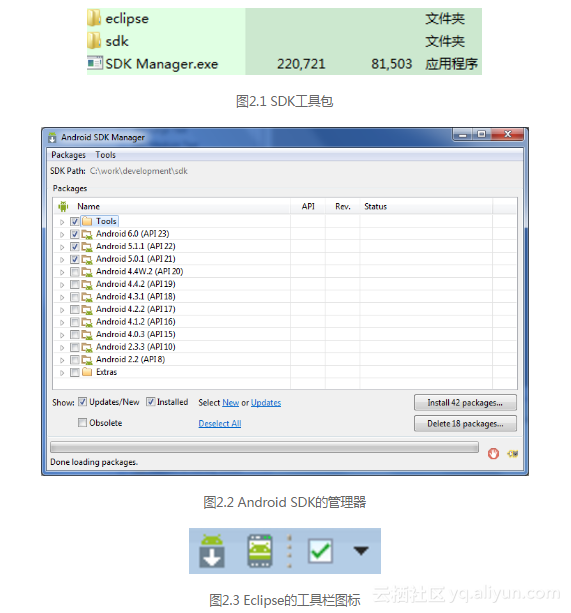
Task: Launch SDK Manager.exe application icon
Action: pos(95,63)
